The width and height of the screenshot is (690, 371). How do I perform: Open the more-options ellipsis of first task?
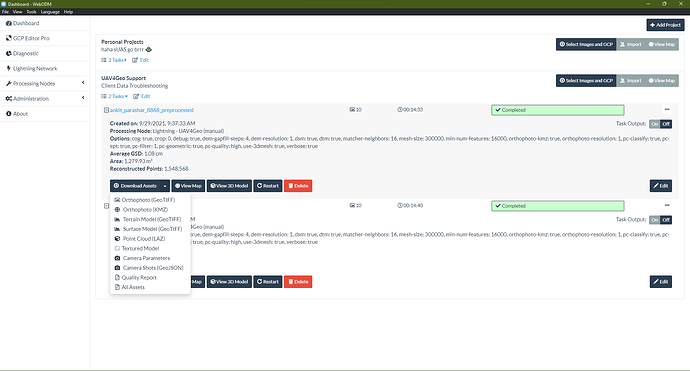[667, 109]
